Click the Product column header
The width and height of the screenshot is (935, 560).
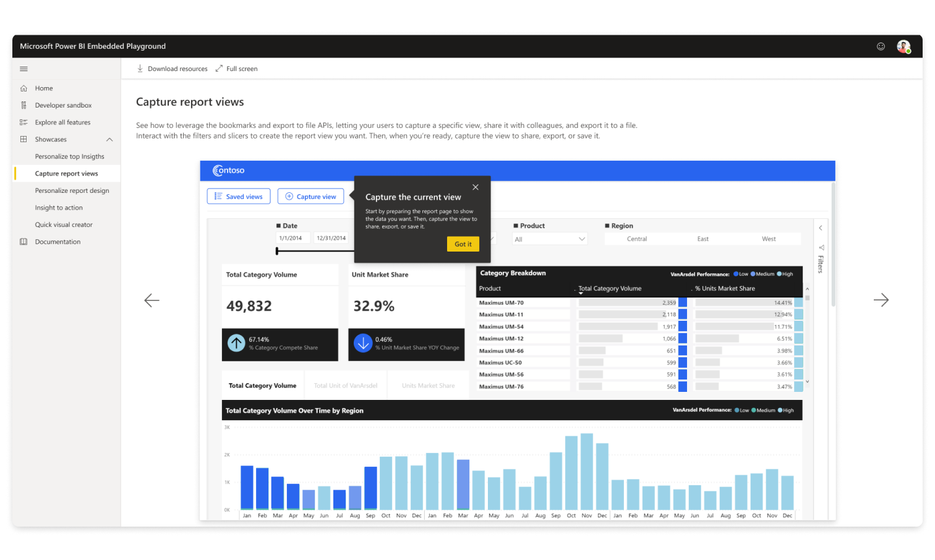(x=490, y=289)
